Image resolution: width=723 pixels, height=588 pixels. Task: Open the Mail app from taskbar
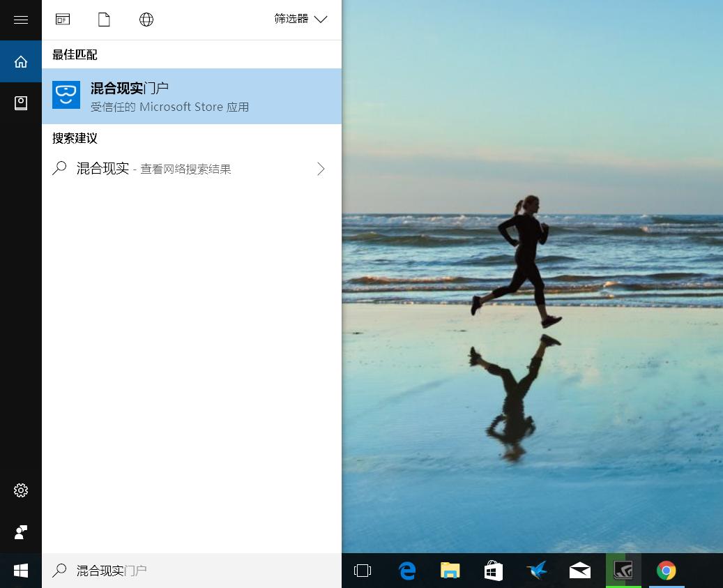tap(580, 571)
